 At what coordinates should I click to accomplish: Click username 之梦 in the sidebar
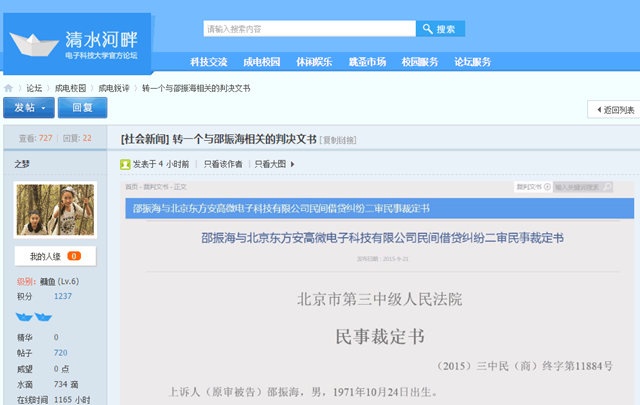22,163
